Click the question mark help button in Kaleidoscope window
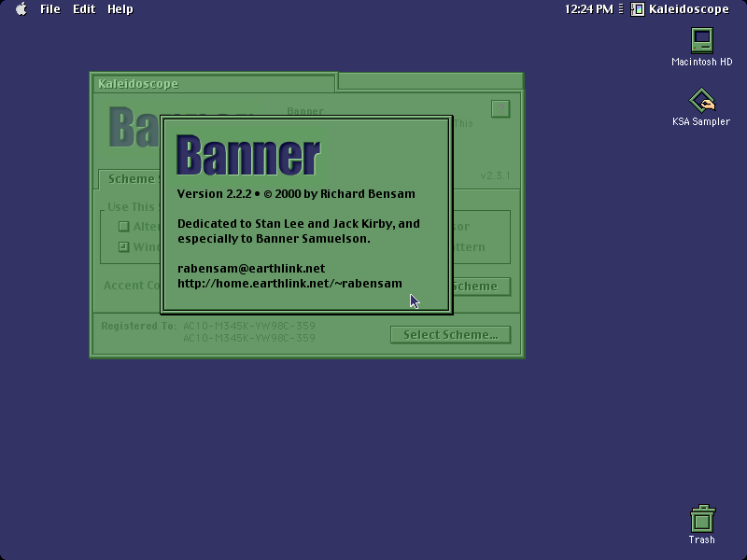 click(500, 109)
